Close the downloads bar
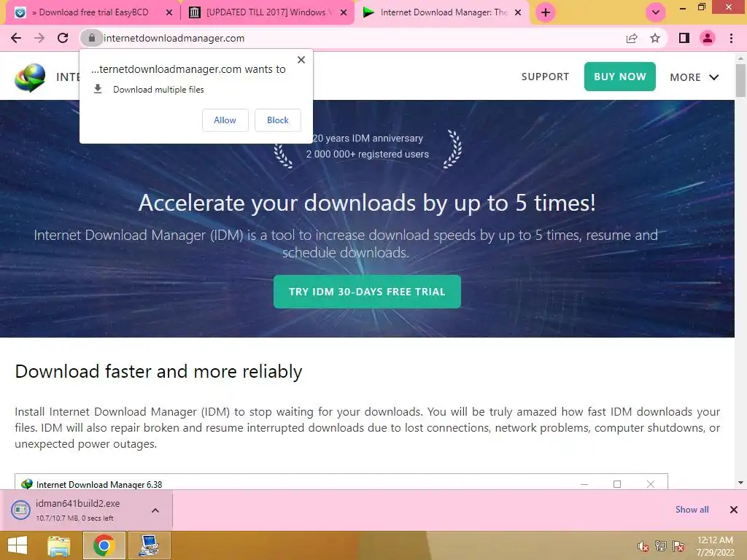The height and width of the screenshot is (560, 747). (734, 510)
